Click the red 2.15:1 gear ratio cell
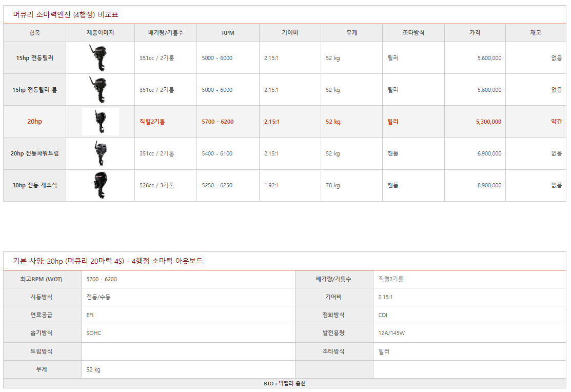The image size is (571, 392). (x=272, y=122)
